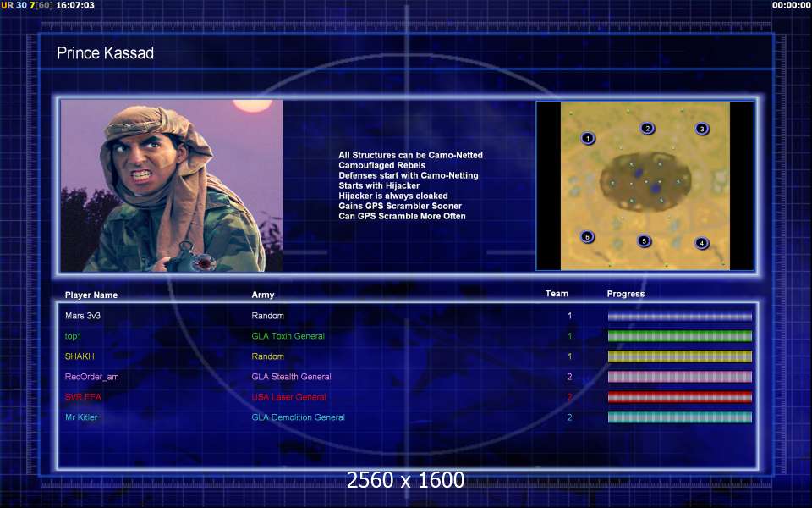812x508 pixels.
Task: Click team number for Mr Kitler
Action: click(x=569, y=417)
